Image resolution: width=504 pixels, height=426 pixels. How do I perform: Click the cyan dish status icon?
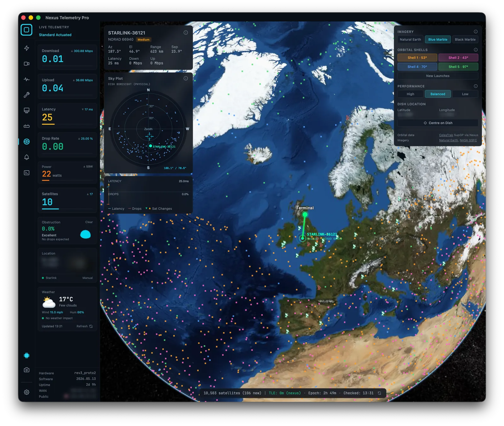(26, 355)
